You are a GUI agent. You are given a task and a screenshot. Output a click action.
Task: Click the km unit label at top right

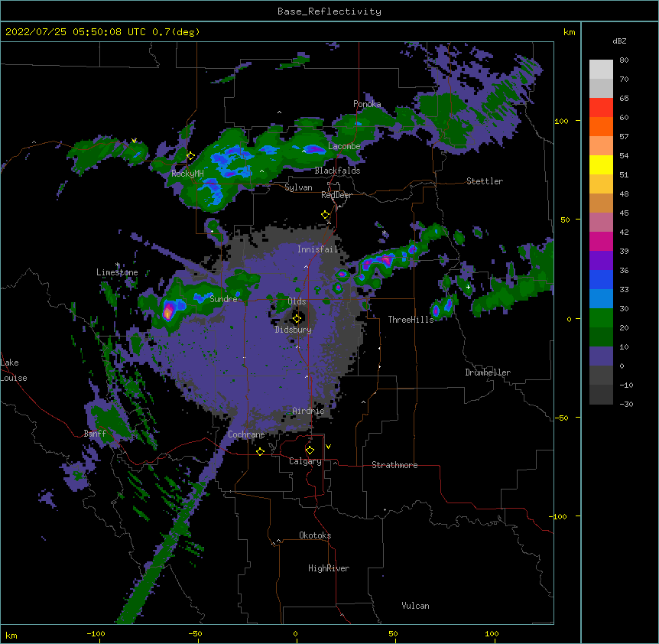coord(569,32)
